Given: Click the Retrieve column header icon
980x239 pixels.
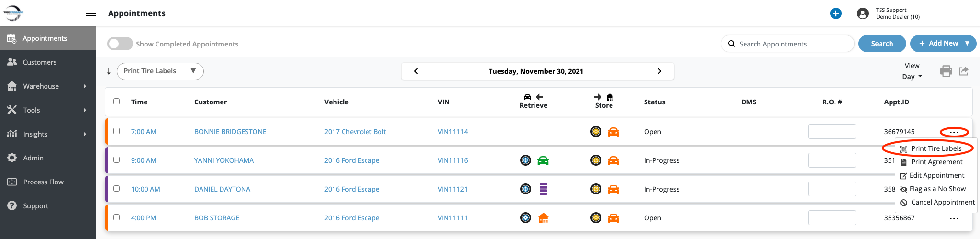Looking at the screenshot, I should pyautogui.click(x=533, y=97).
